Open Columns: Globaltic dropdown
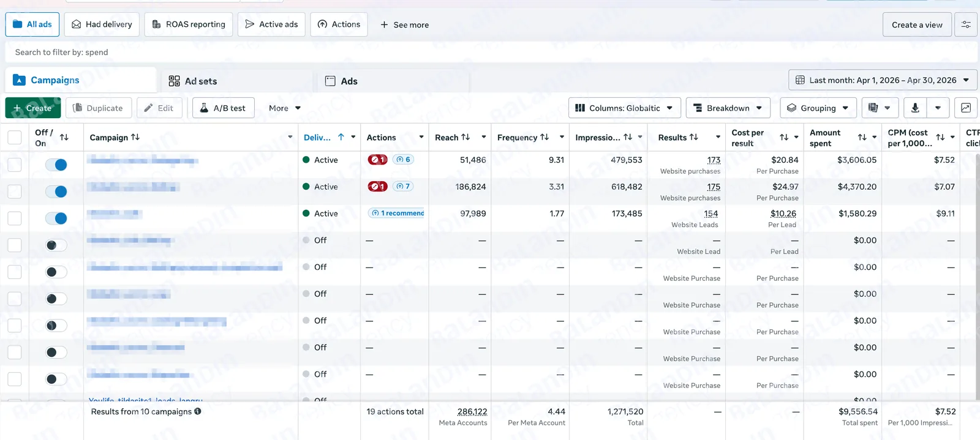 [x=624, y=108]
